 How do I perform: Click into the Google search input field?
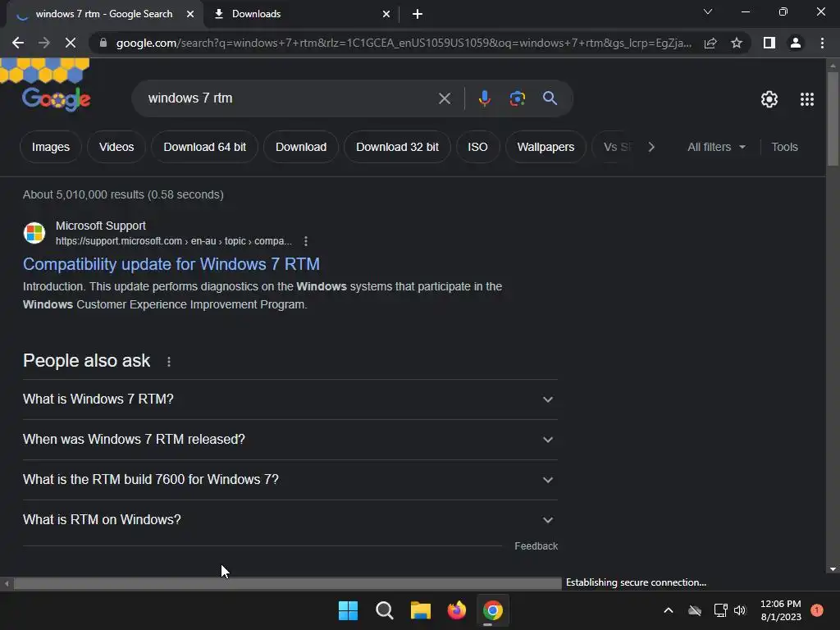(290, 98)
